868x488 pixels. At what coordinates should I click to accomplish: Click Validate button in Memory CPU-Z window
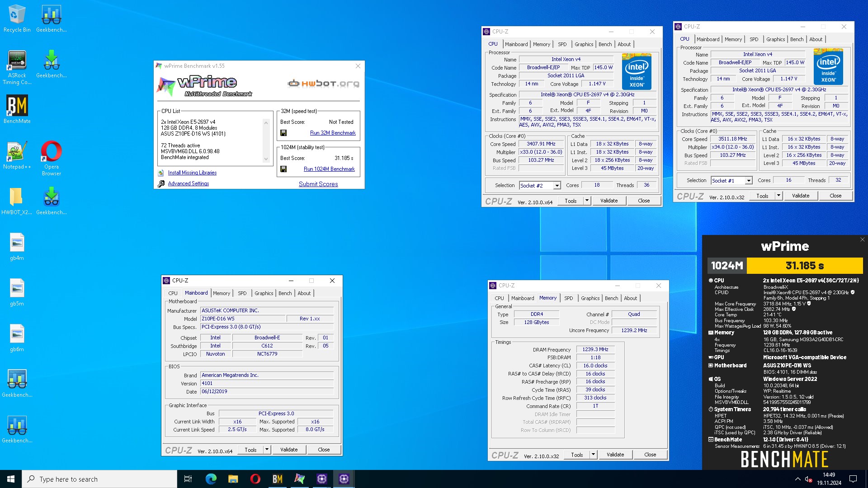(x=615, y=455)
